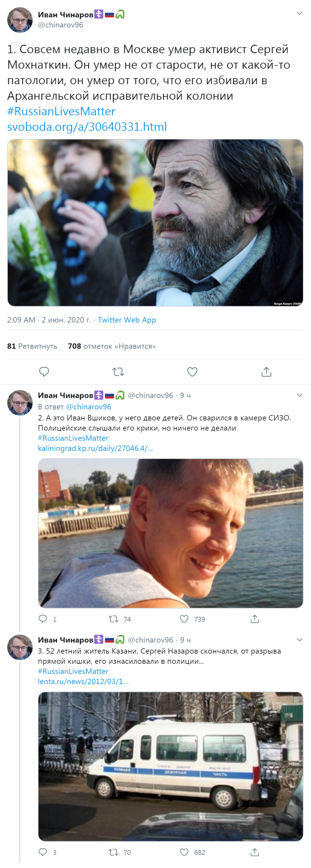Viewport: 311px width, 868px height.
Task: Retweet the tweet with 74 retweets
Action: (x=114, y=619)
